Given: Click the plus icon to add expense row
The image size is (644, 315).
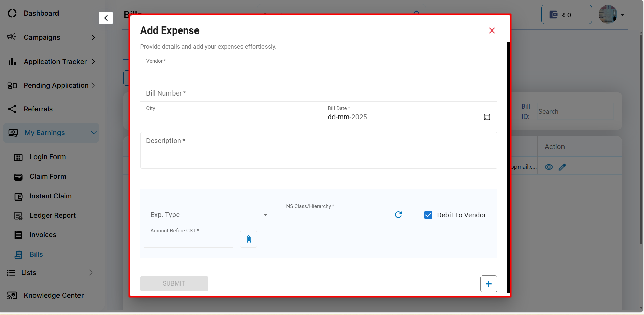Looking at the screenshot, I should [x=488, y=284].
